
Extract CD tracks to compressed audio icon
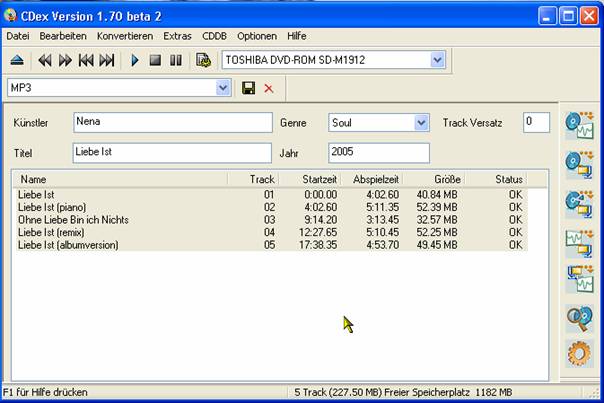(579, 165)
